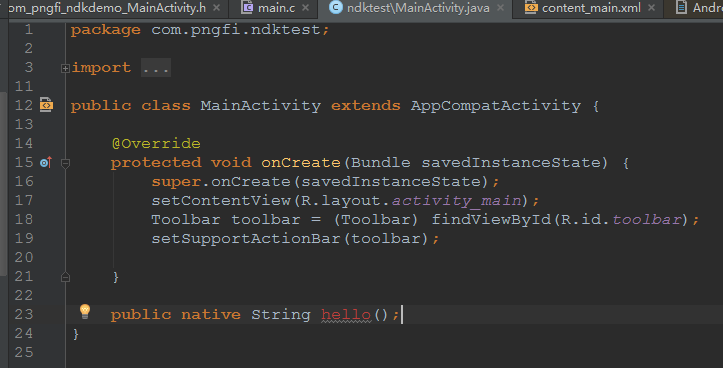Click the closing brace on line 24
The image size is (723, 368).
(76, 334)
